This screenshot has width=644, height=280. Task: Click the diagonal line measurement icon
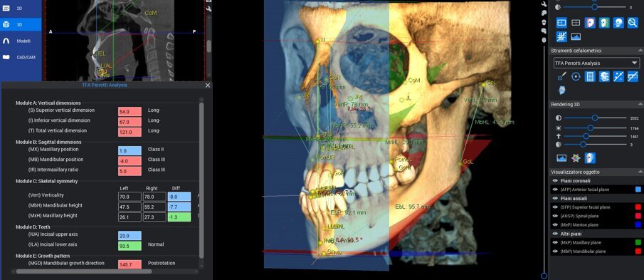pos(618,76)
